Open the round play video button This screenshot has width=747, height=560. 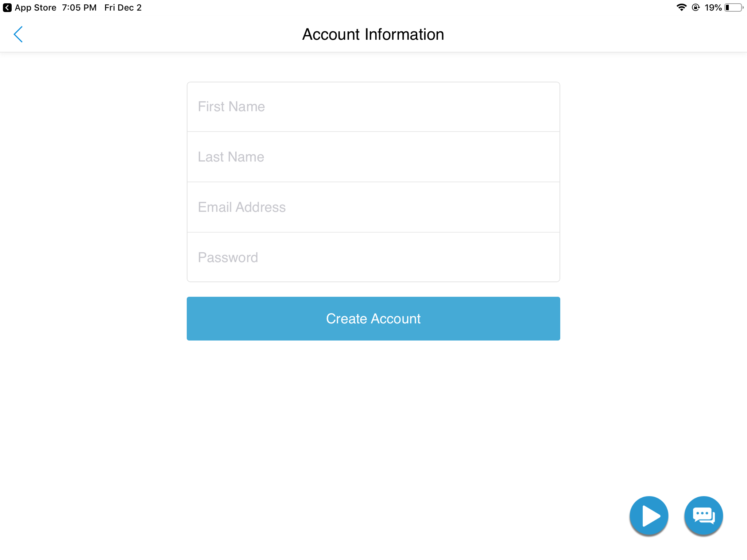point(649,516)
